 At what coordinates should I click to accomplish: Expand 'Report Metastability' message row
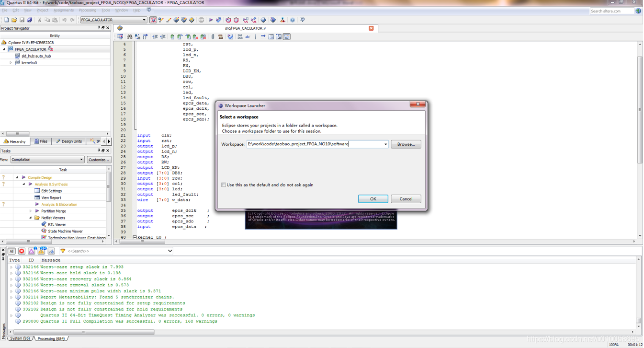pyautogui.click(x=11, y=297)
